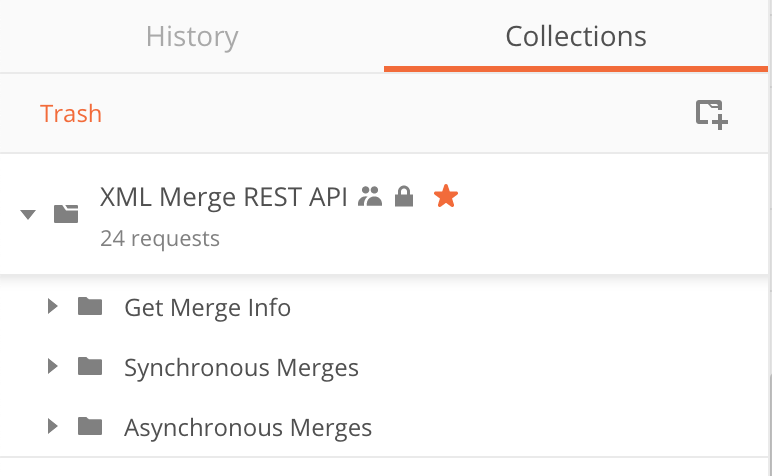The height and width of the screenshot is (476, 772).
Task: Click the Synchronous Merges folder icon
Action: tap(90, 367)
